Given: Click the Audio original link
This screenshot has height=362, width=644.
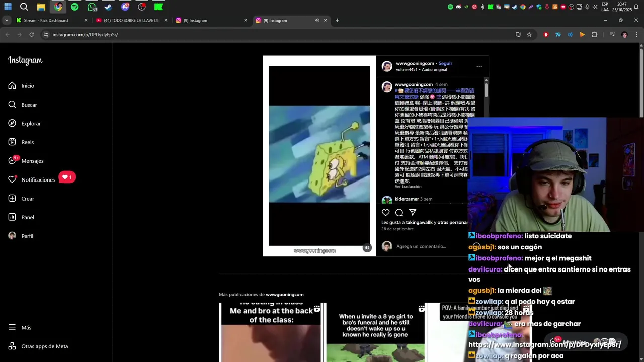Looking at the screenshot, I should [x=434, y=70].
